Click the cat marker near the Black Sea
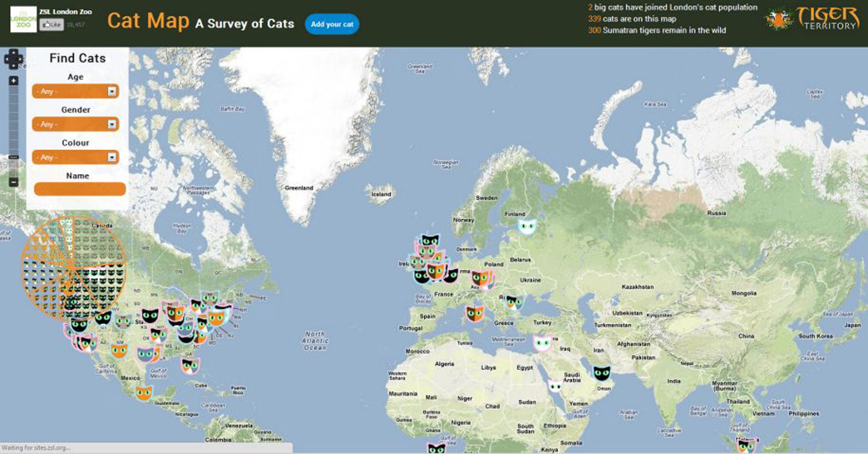 pos(514,302)
